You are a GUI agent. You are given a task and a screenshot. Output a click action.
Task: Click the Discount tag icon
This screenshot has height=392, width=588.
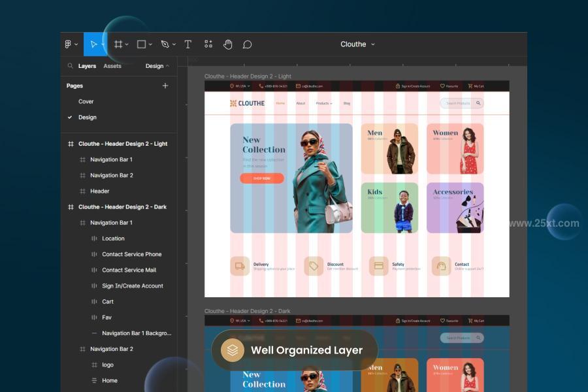(x=314, y=266)
